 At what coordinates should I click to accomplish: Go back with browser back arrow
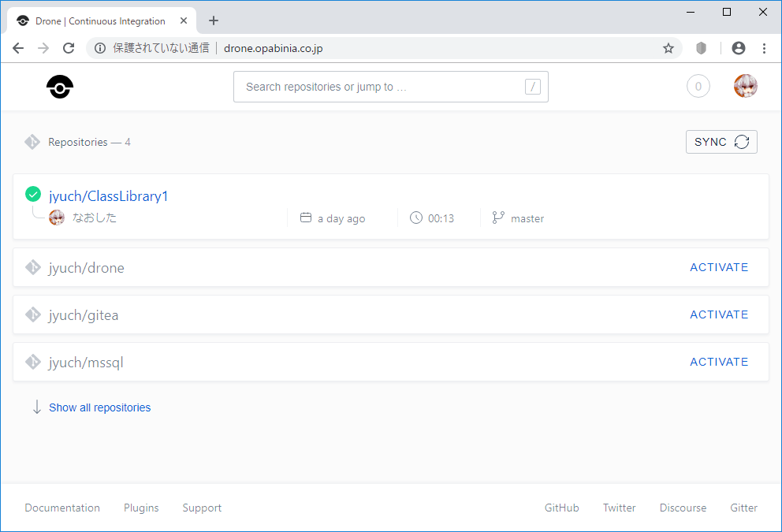18,48
